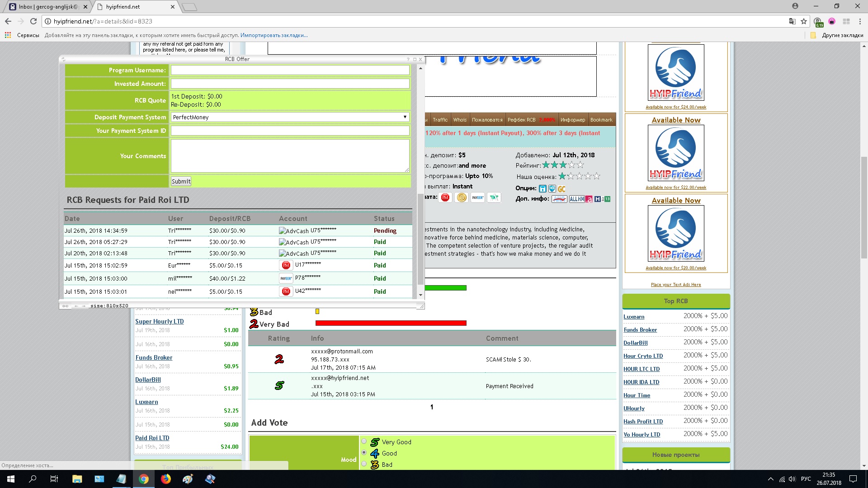Open Chrome's three-dot menu
The height and width of the screenshot is (488, 868).
point(860,21)
